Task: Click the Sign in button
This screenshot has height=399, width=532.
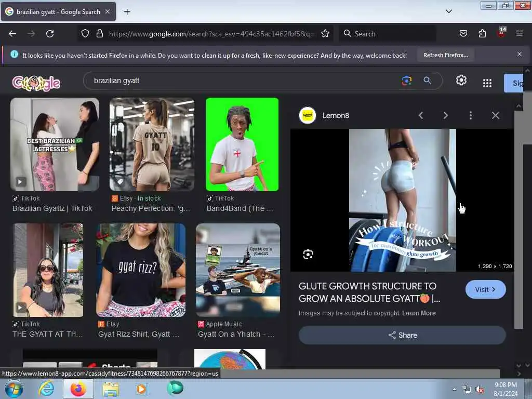Action: pos(514,83)
